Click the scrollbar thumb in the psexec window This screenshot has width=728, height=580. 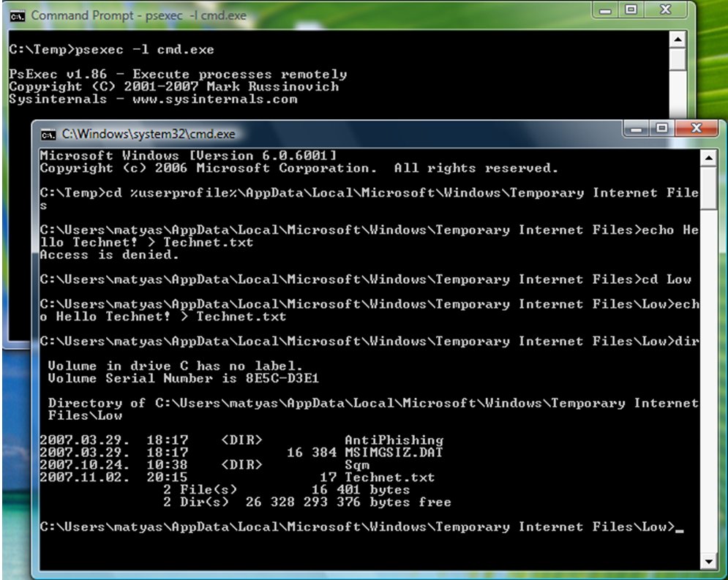pos(678,59)
